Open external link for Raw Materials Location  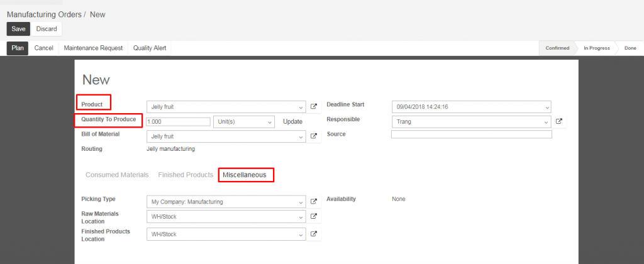click(314, 216)
